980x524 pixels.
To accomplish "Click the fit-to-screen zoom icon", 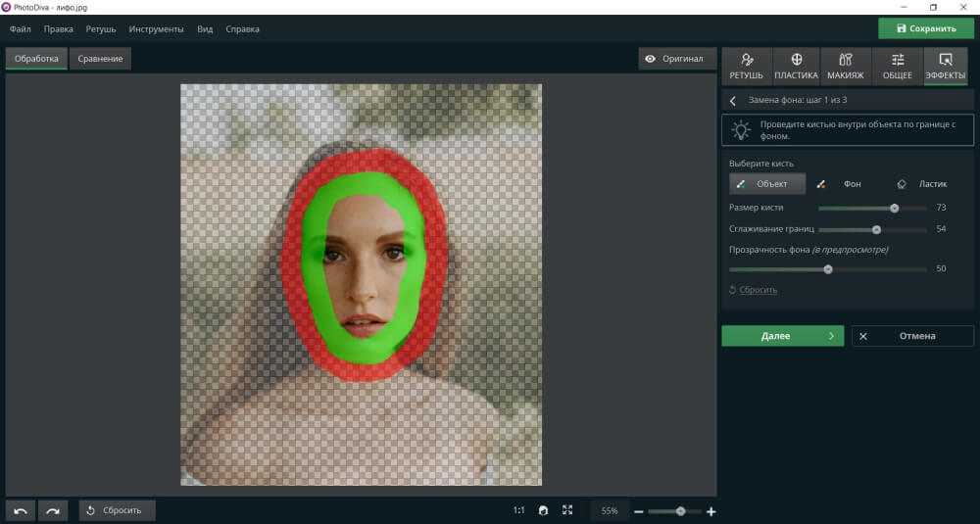I will 567,510.
